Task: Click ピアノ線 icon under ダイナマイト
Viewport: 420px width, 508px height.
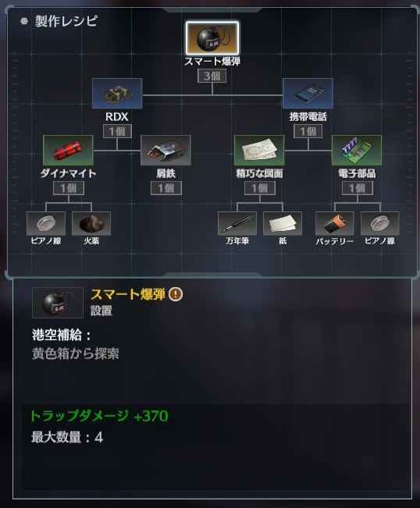Action: coord(46,223)
